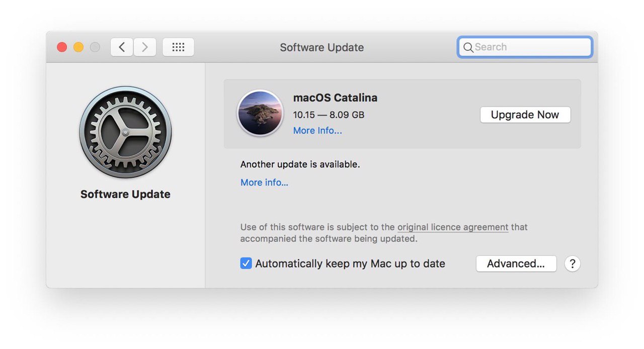The image size is (644, 349).
Task: Click the macOS Catalina island icon
Action: tap(260, 113)
